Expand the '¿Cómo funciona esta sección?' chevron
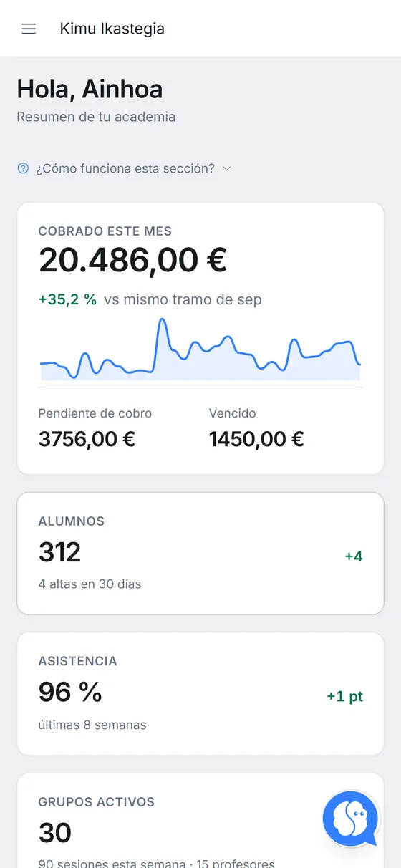This screenshot has width=401, height=868. point(227,168)
